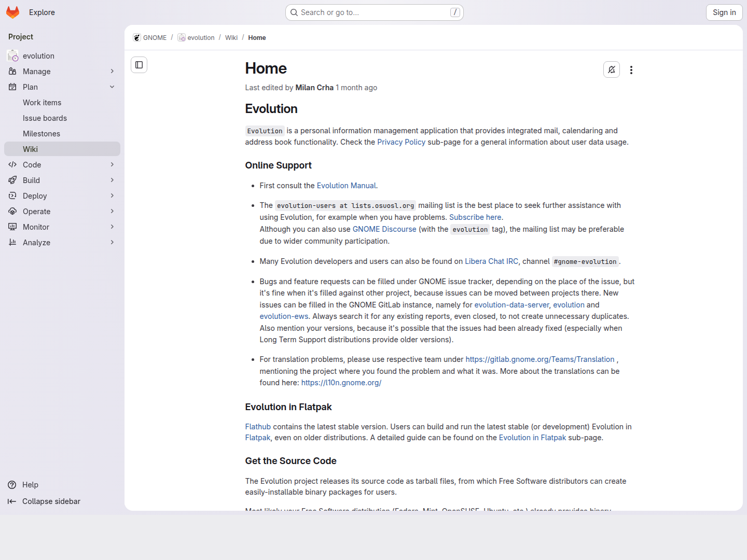Click the Milan Crha author name
This screenshot has width=747, height=560.
click(314, 88)
